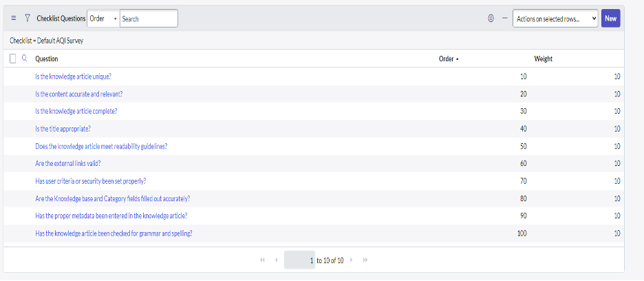
Task: Open 'Is the knowledge article unique?' question
Action: click(74, 76)
